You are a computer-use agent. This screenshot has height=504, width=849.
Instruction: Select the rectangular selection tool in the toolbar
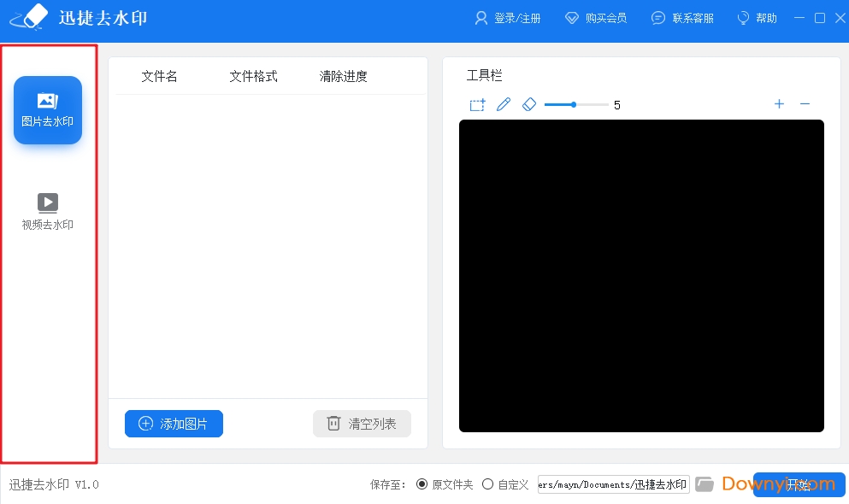(476, 104)
